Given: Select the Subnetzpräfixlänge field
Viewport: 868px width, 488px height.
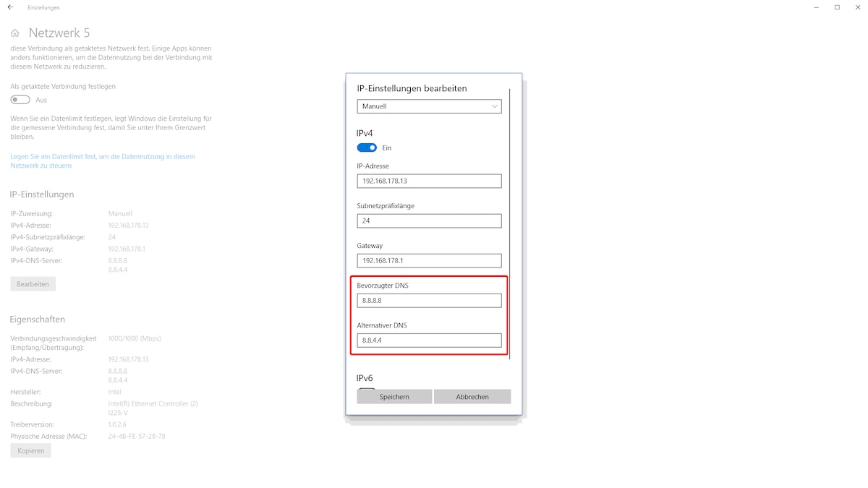Looking at the screenshot, I should [429, 221].
